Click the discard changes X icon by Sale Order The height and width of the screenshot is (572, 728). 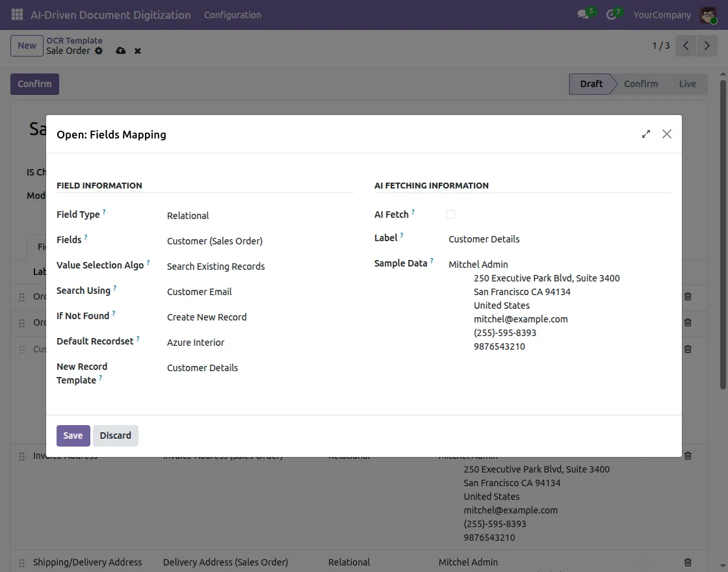point(137,51)
